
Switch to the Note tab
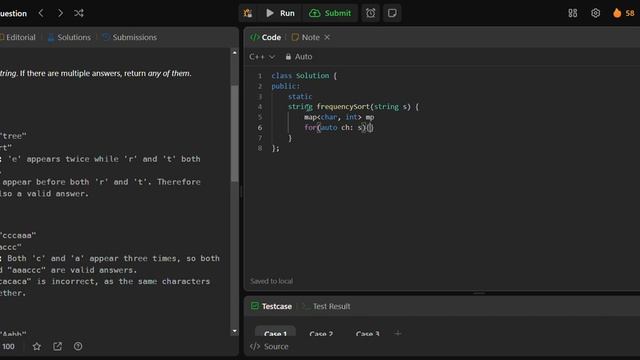click(x=306, y=37)
